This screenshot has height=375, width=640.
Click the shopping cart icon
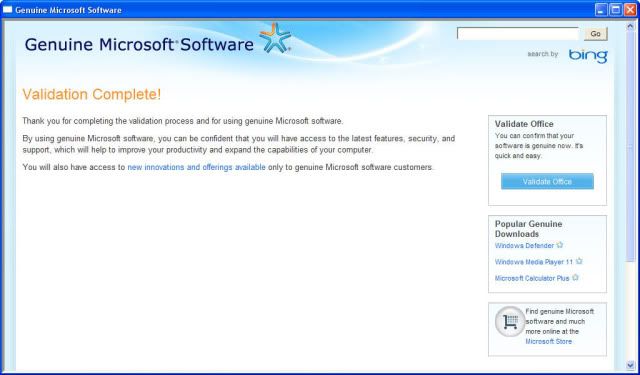(510, 322)
